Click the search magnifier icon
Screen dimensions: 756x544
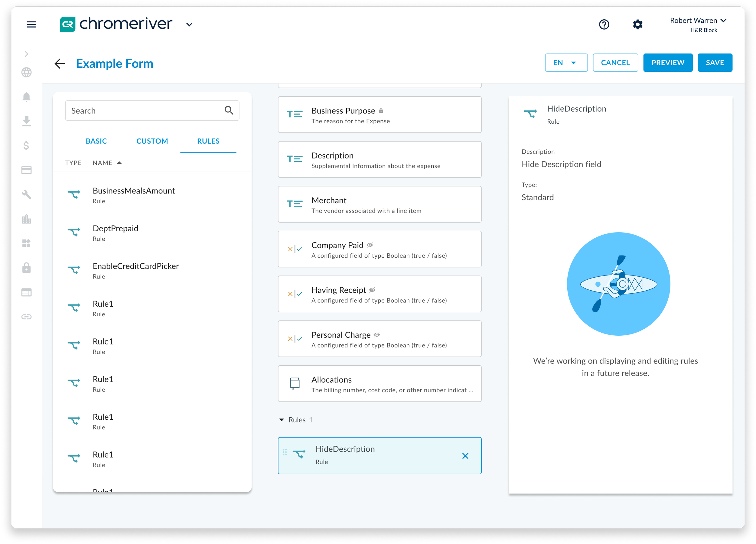click(x=229, y=110)
